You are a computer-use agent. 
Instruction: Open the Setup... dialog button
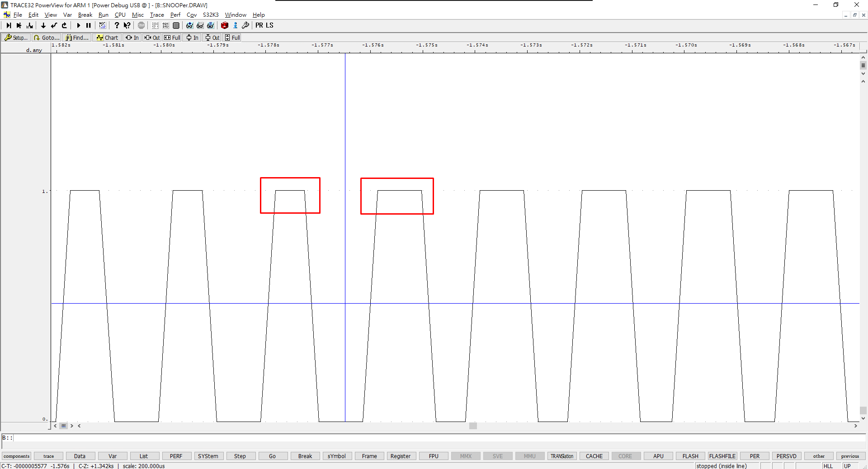(16, 38)
